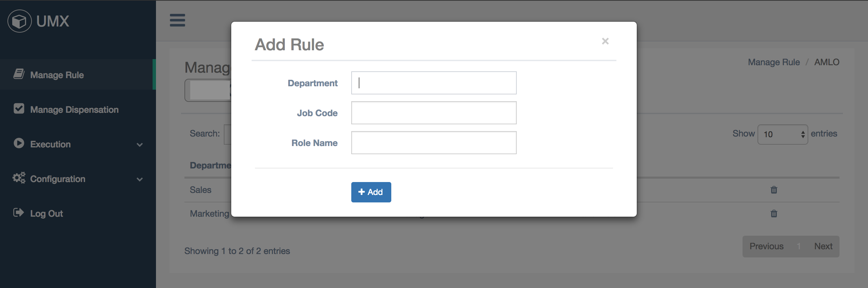The width and height of the screenshot is (868, 288).
Task: Click into the Job Code field
Action: tap(434, 113)
